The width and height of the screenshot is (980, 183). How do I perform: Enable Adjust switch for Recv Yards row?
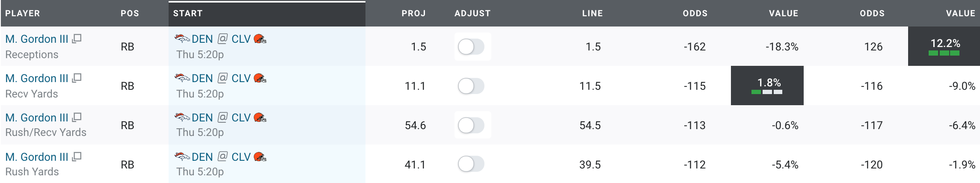click(x=471, y=86)
